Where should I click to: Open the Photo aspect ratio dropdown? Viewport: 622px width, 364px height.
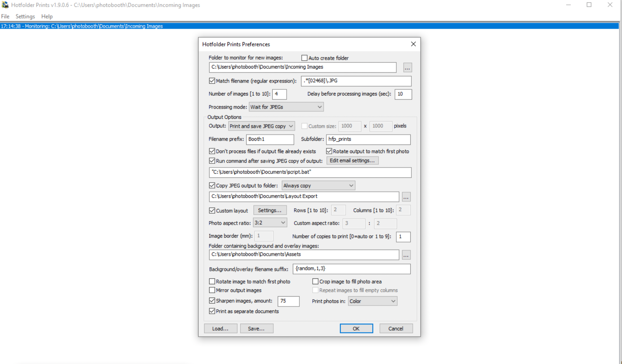click(x=270, y=223)
